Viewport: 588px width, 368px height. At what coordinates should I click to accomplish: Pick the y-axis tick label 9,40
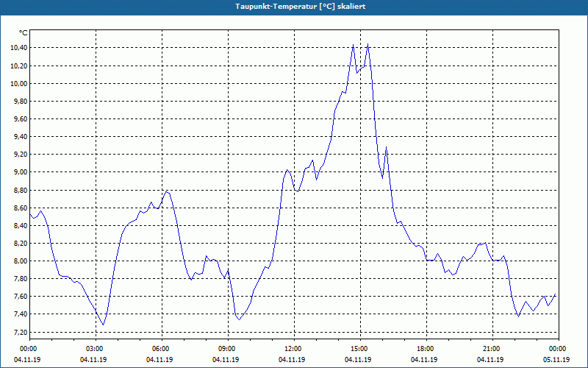coord(21,137)
